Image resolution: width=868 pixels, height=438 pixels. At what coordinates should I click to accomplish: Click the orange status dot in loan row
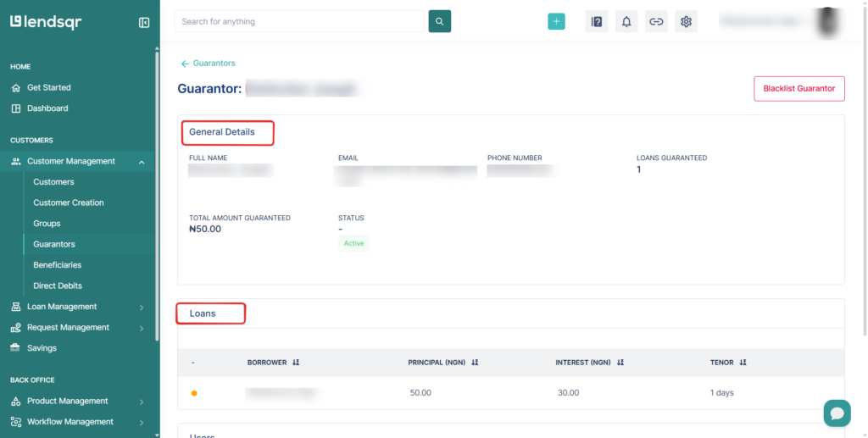tap(194, 393)
